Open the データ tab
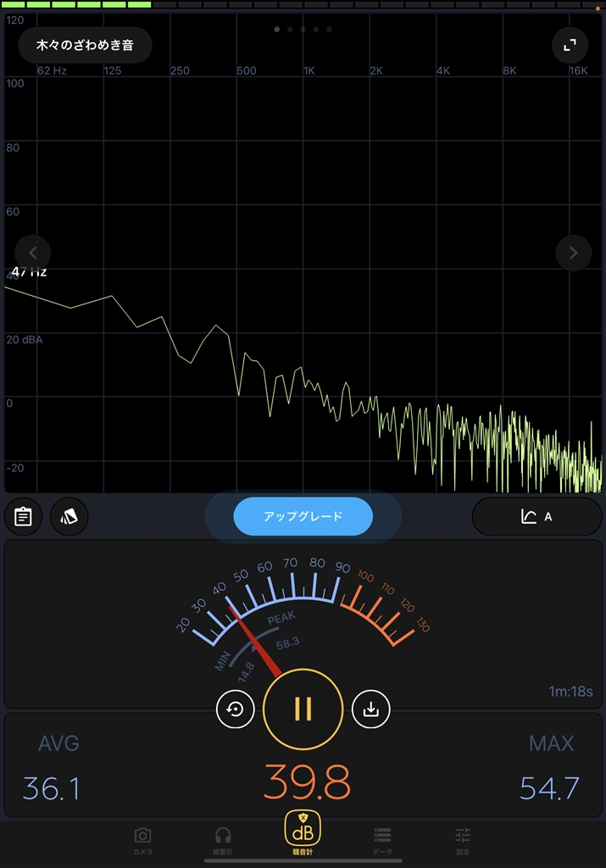Image resolution: width=606 pixels, height=868 pixels. point(382,841)
